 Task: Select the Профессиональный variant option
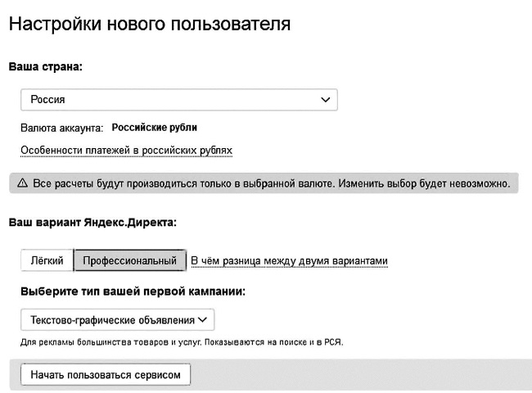129,260
